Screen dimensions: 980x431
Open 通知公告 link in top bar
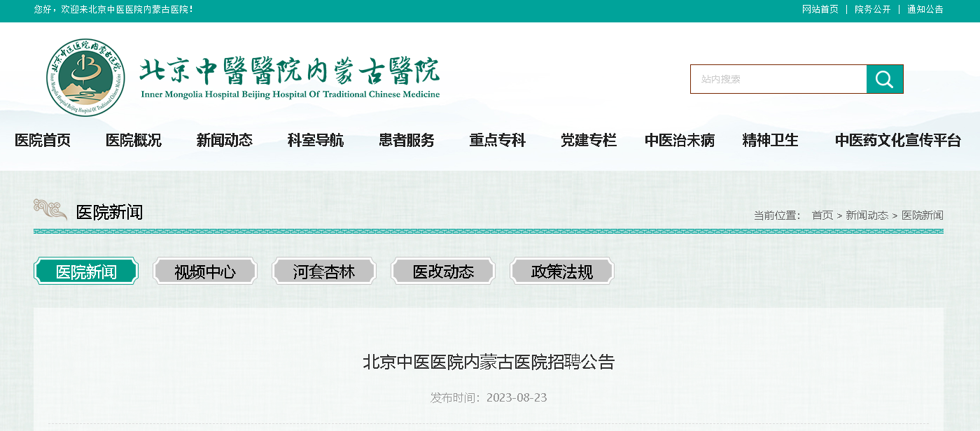tap(925, 9)
